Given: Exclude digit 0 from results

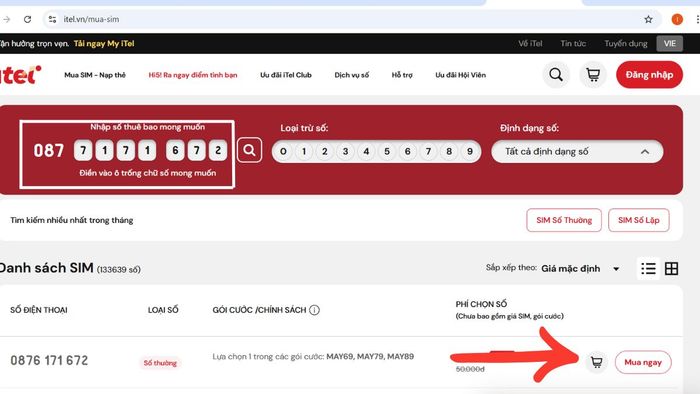Looking at the screenshot, I should (283, 152).
